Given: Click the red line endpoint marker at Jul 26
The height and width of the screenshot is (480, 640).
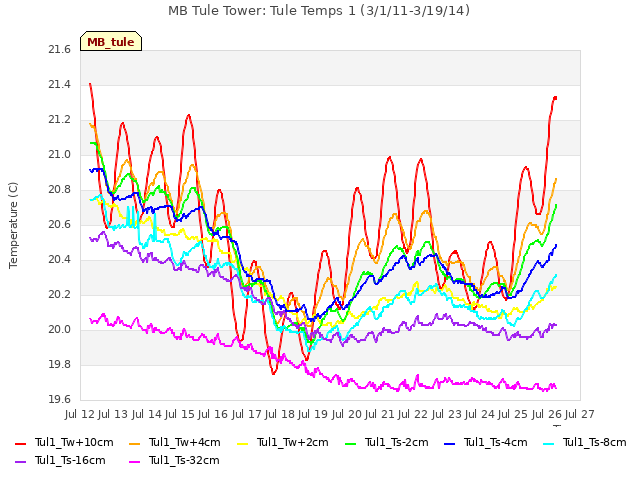Looking at the screenshot, I should click(555, 98).
